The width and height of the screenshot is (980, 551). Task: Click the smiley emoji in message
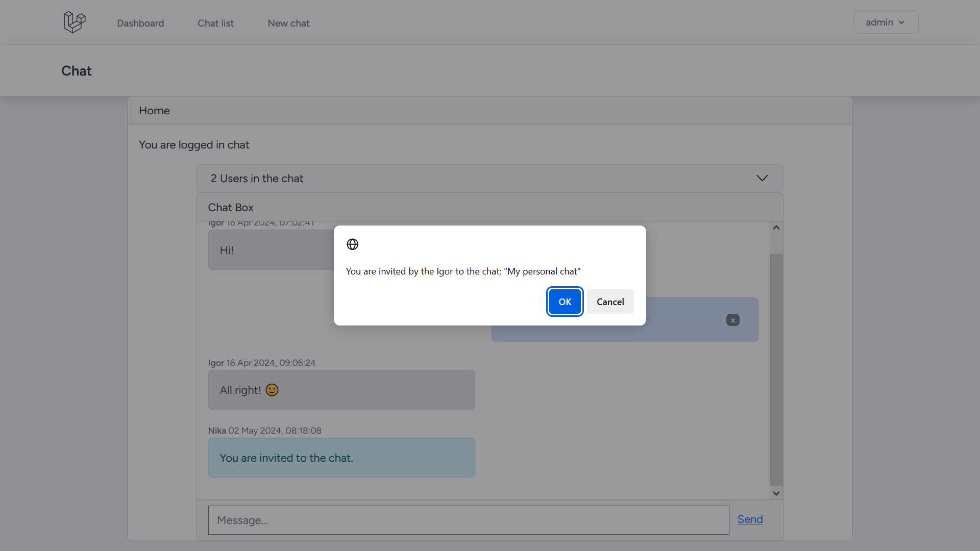pyautogui.click(x=272, y=390)
